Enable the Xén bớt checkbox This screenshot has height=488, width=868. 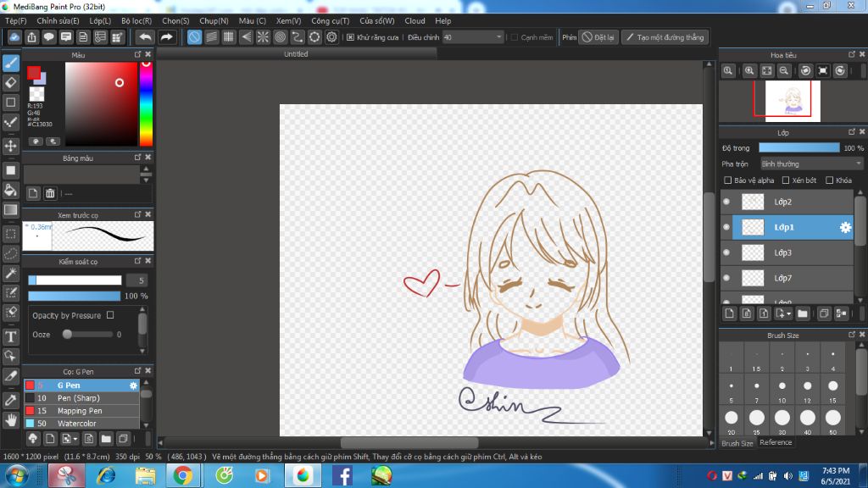(x=786, y=180)
